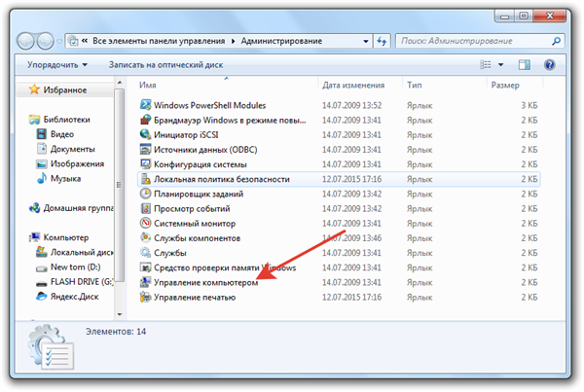Click the search magnifier icon

pyautogui.click(x=556, y=41)
